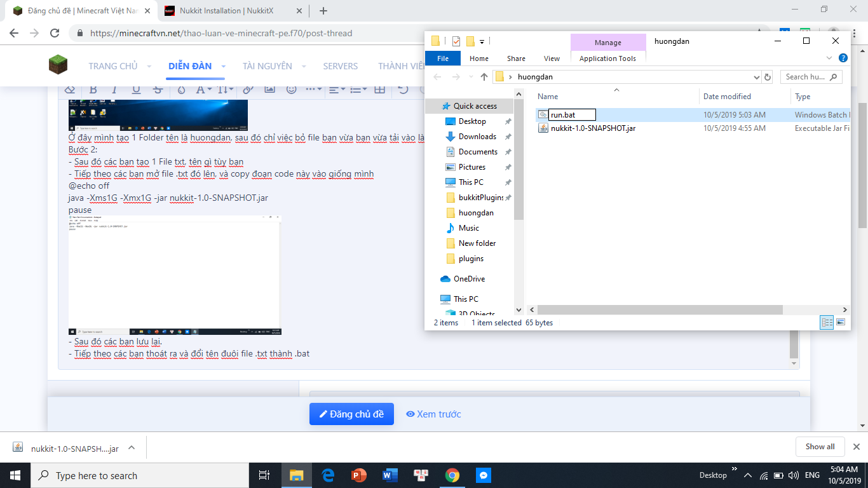Select Desktop in Quick access pane
Viewport: 868px width, 488px height.
(x=472, y=121)
